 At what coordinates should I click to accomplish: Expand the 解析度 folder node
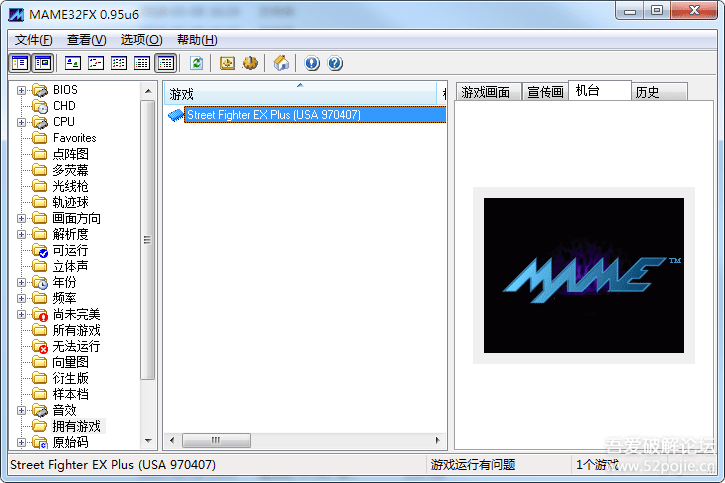click(21, 234)
